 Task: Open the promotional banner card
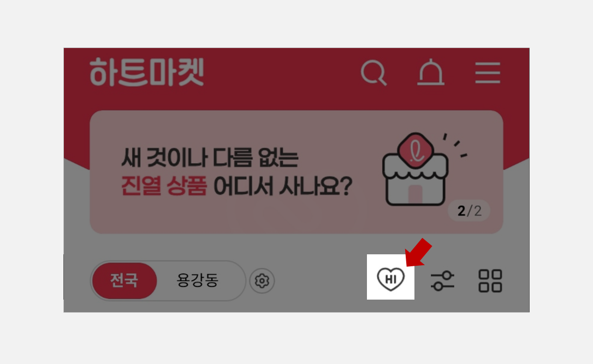[x=296, y=172]
